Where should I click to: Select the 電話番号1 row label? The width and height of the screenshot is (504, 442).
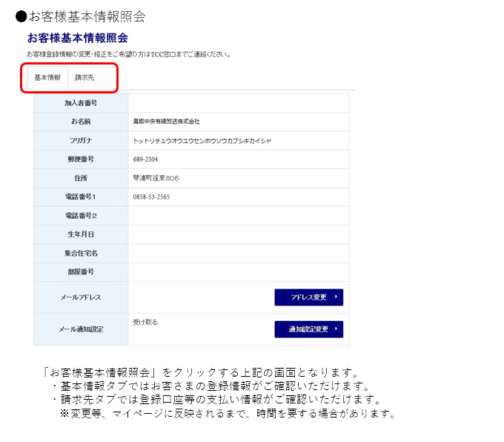(81, 197)
